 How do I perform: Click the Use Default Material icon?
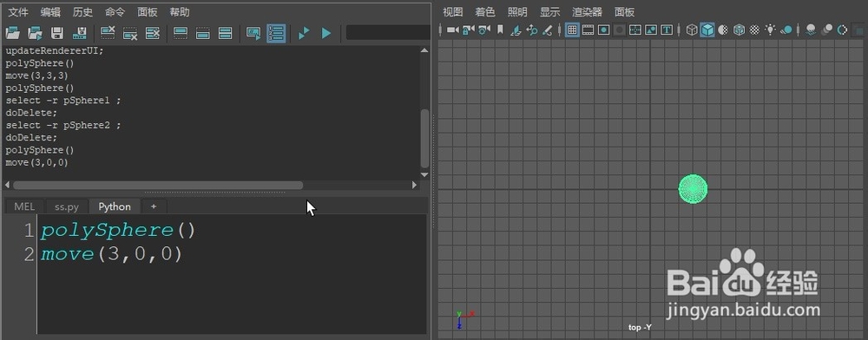pos(723,29)
